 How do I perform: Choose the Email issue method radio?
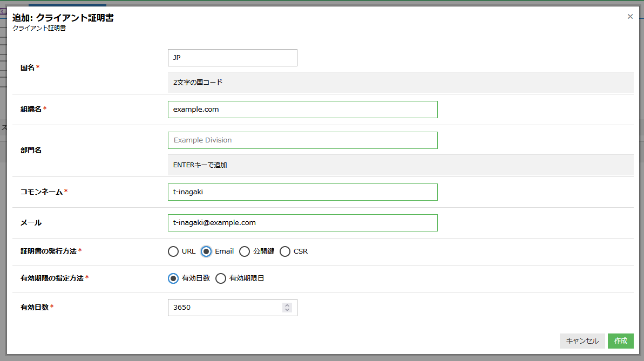pos(206,251)
